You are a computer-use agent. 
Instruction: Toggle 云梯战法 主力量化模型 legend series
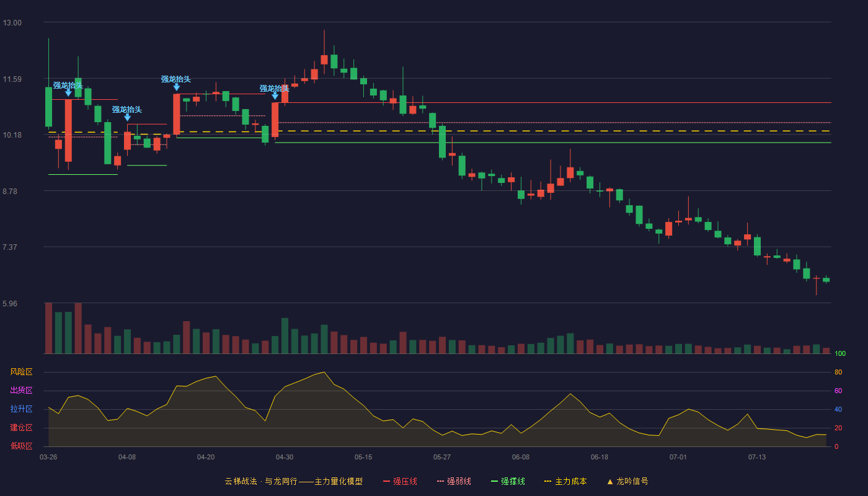coord(293,481)
